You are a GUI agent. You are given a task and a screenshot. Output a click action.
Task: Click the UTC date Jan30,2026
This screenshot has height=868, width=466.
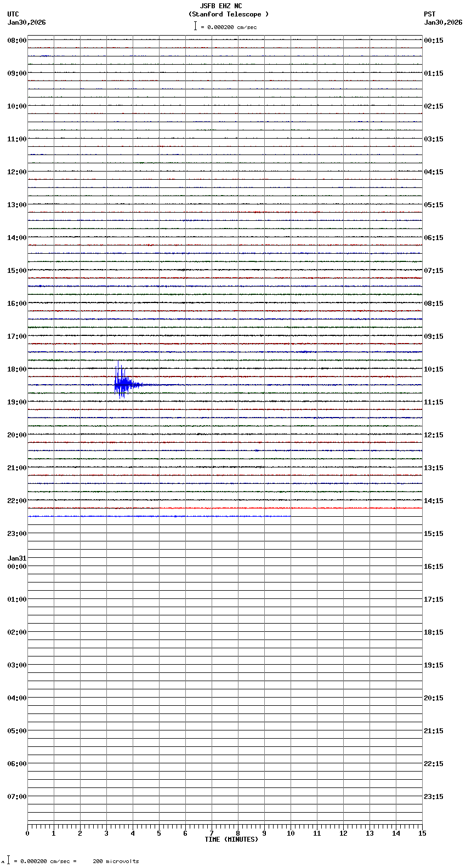(27, 22)
